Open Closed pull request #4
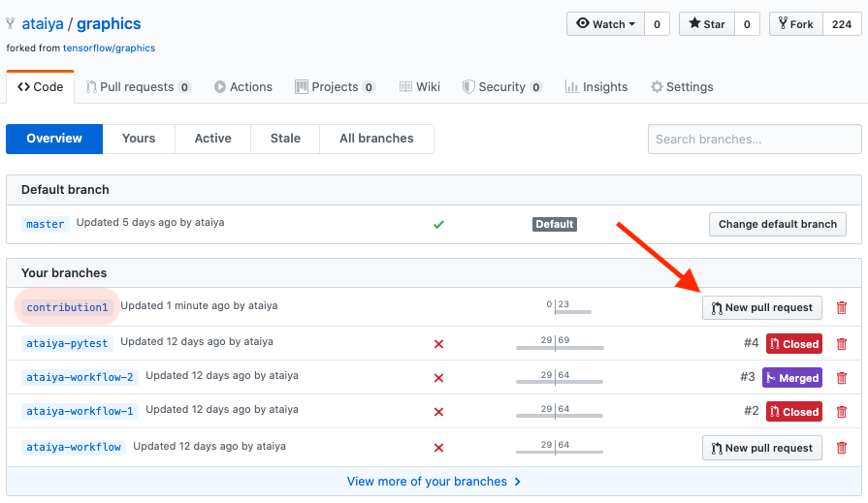The width and height of the screenshot is (868, 503). coord(794,344)
